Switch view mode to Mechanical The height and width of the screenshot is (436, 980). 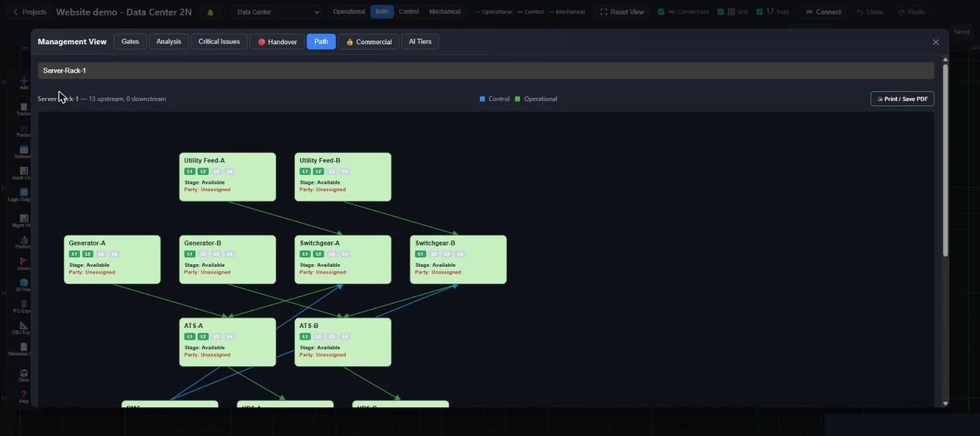(444, 12)
